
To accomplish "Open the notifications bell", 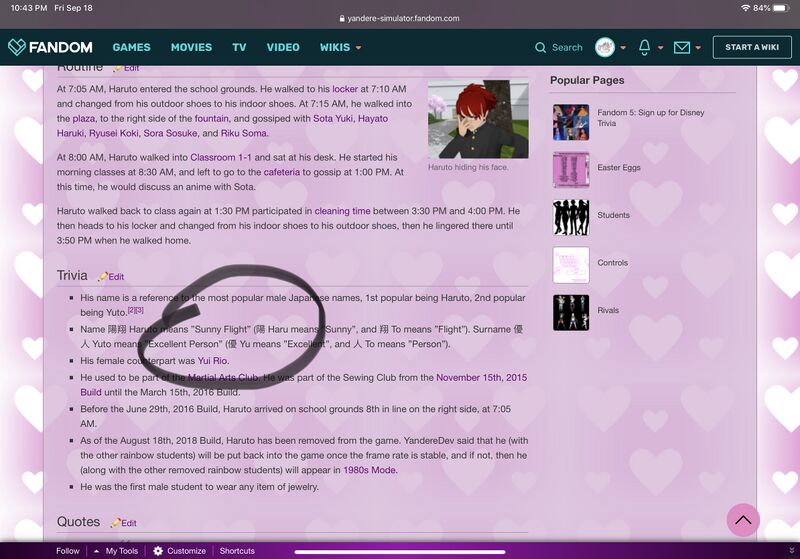I will click(645, 47).
